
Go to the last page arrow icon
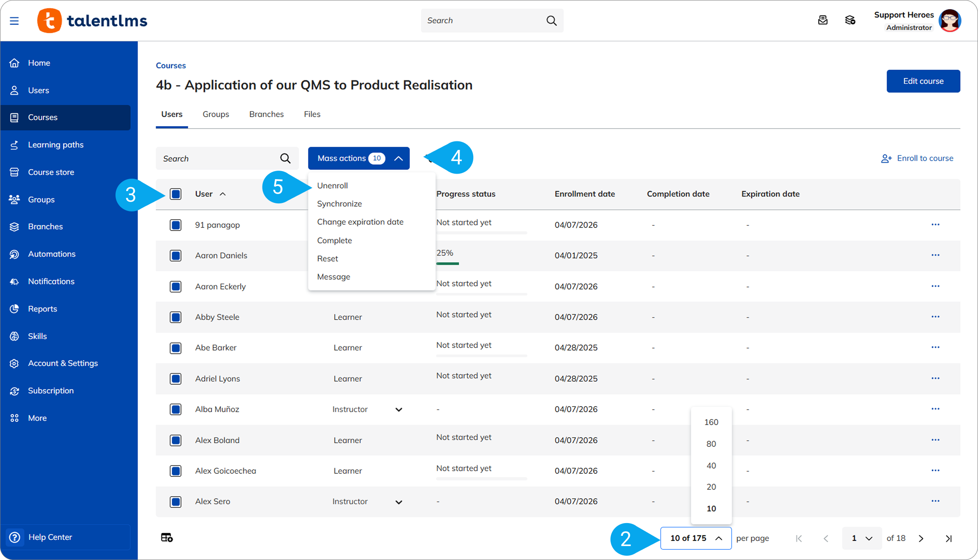949,538
